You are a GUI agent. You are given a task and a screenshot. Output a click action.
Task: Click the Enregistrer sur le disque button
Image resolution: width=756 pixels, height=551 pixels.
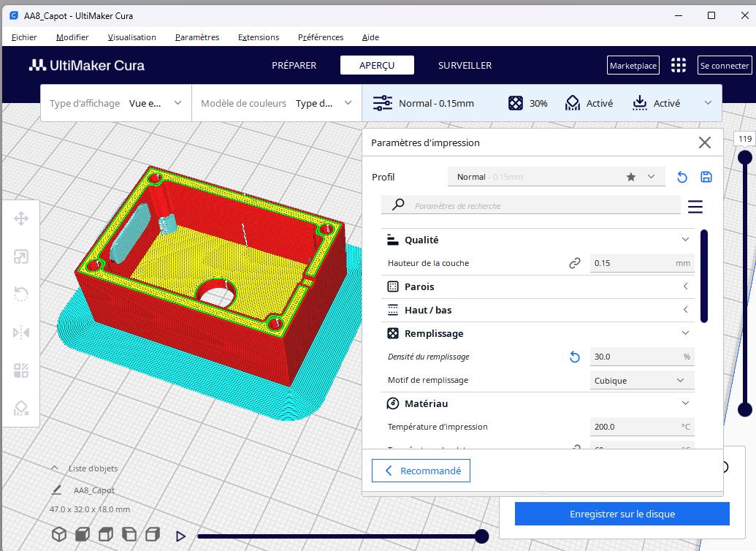(x=622, y=514)
